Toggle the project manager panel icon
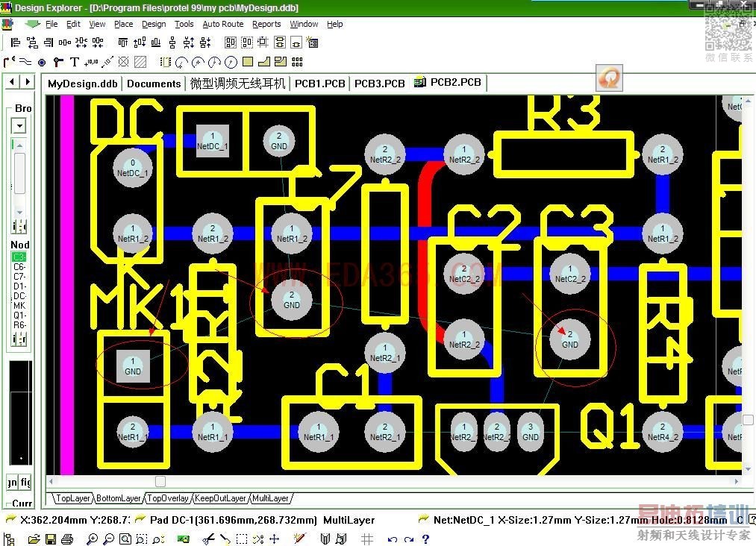 pos(9,539)
